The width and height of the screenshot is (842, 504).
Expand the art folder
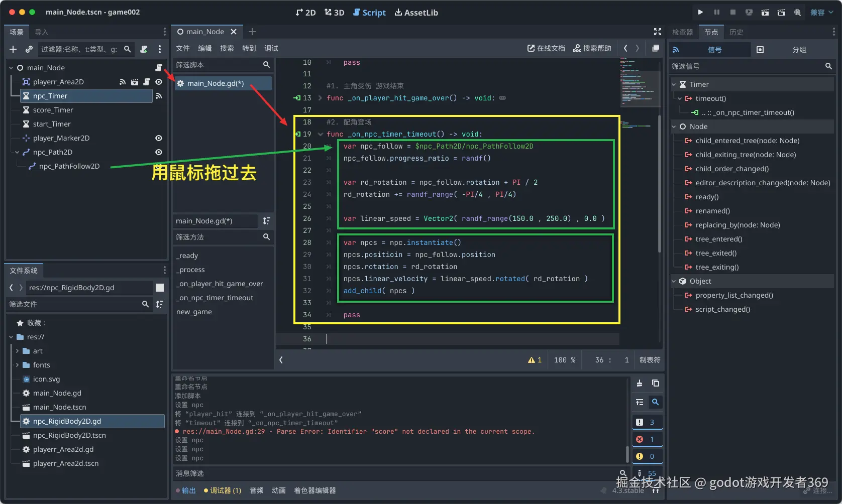pos(17,351)
